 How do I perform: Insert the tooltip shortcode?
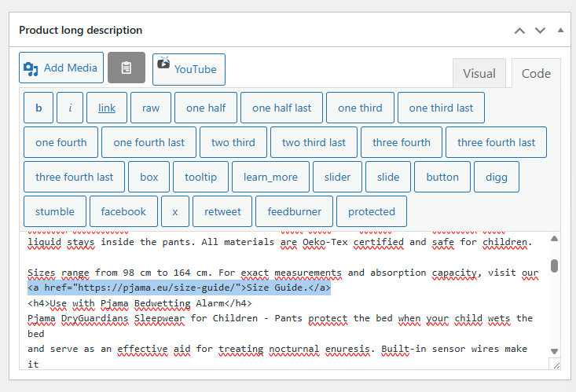coord(200,177)
